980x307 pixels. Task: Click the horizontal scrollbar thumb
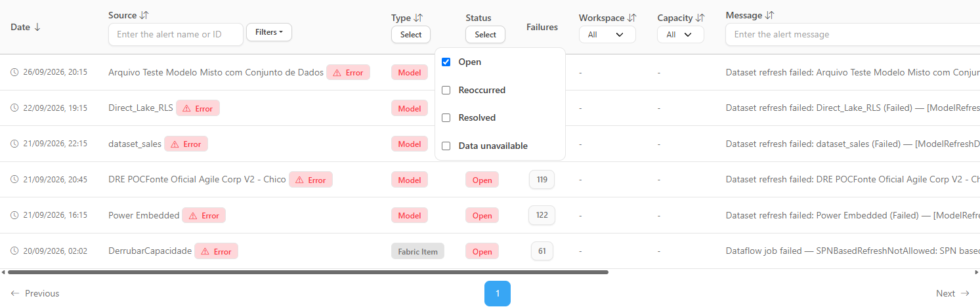point(308,272)
